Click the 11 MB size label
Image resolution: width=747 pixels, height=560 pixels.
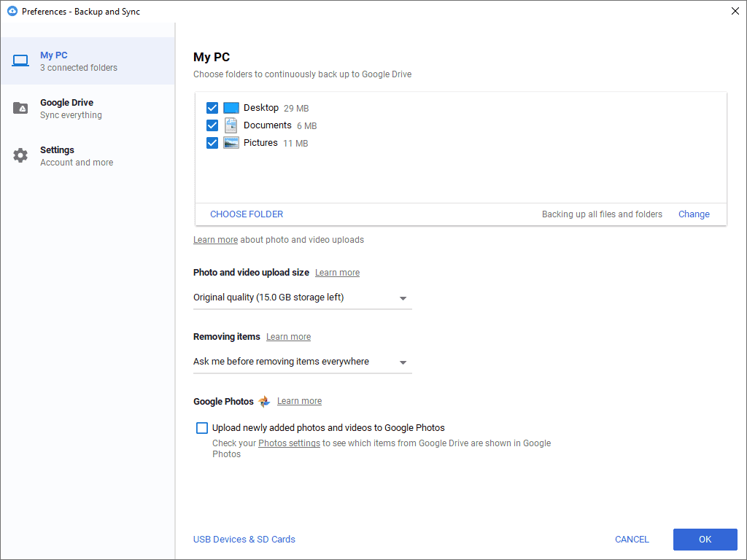(x=295, y=144)
